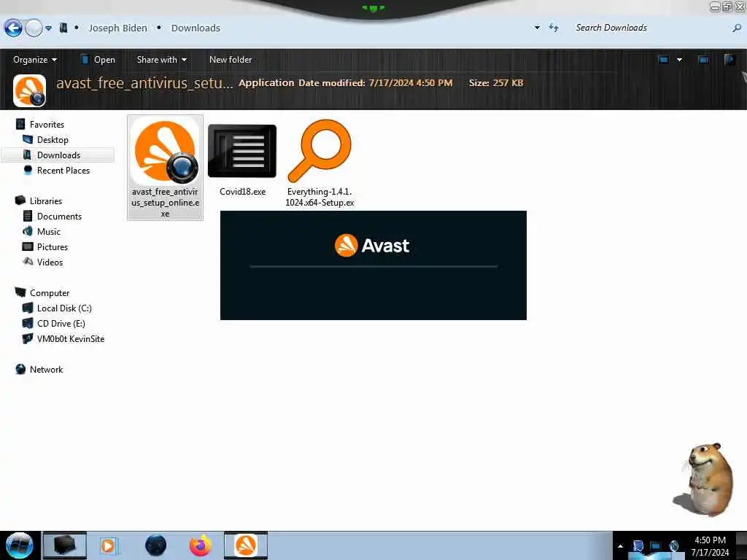Image resolution: width=747 pixels, height=560 pixels.
Task: Select the Downloads breadcrumb in address bar
Action: coord(196,28)
